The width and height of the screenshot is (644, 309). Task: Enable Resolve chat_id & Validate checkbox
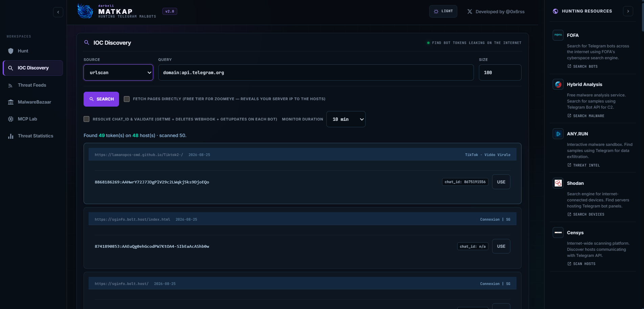[x=87, y=119]
